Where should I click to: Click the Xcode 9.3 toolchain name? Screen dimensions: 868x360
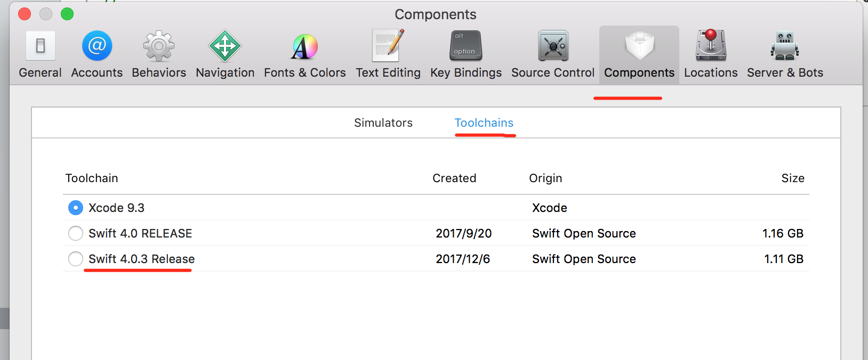coord(116,208)
